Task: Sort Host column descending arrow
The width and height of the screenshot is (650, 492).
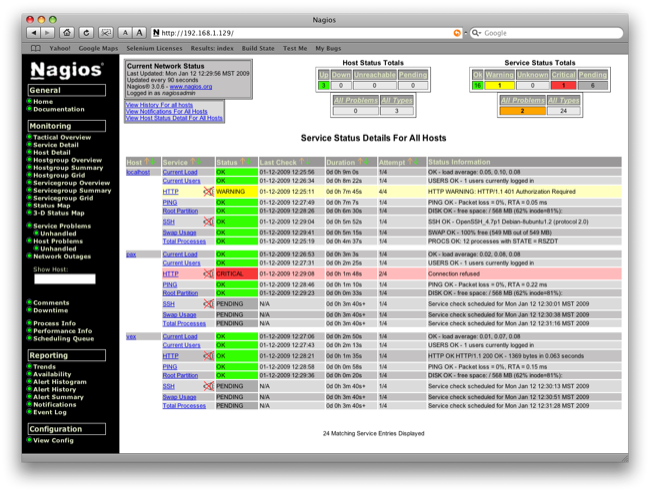Action: tap(153, 161)
